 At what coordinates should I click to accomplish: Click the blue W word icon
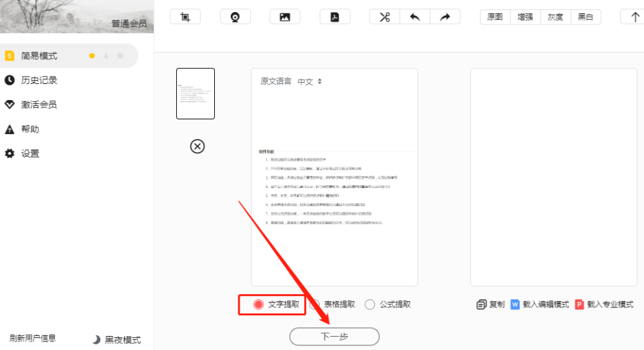point(515,305)
